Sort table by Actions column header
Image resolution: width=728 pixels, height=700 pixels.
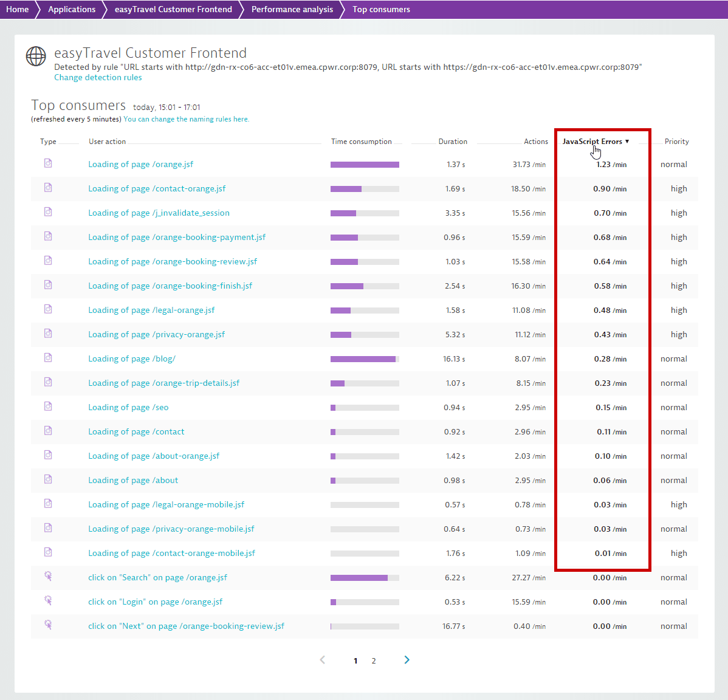click(536, 142)
